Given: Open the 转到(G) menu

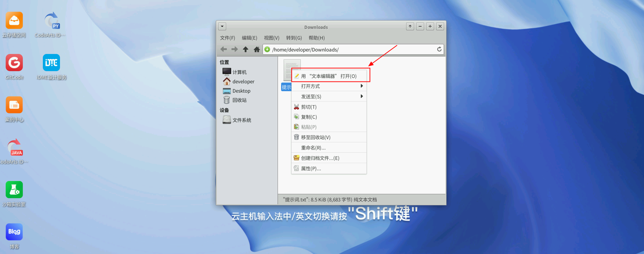Looking at the screenshot, I should (294, 38).
